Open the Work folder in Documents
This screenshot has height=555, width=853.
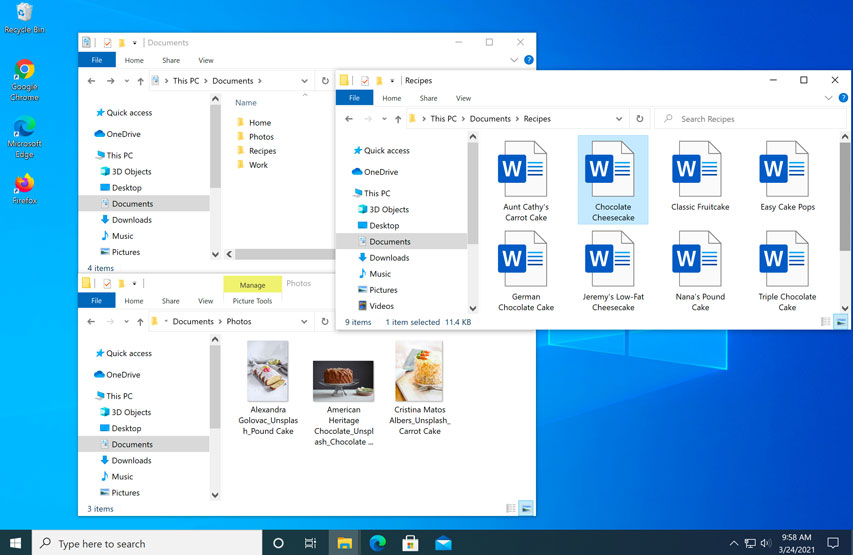tap(258, 165)
